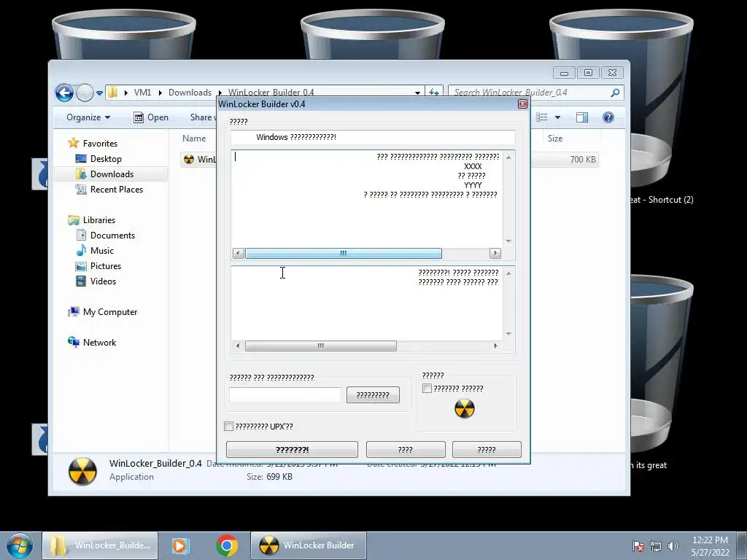Enable the UPX compression checkbox
This screenshot has width=747, height=560.
pyautogui.click(x=228, y=426)
